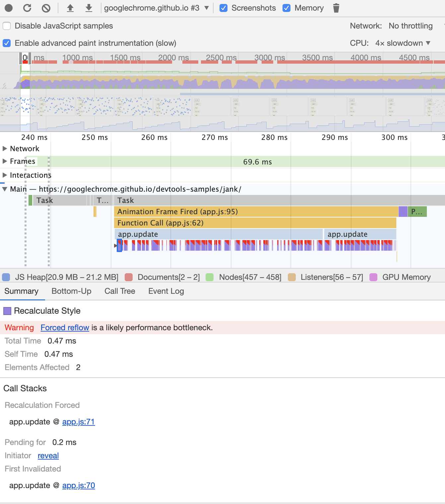The image size is (445, 504).
Task: Toggle Nodes memory counter checkbox
Action: (210, 277)
